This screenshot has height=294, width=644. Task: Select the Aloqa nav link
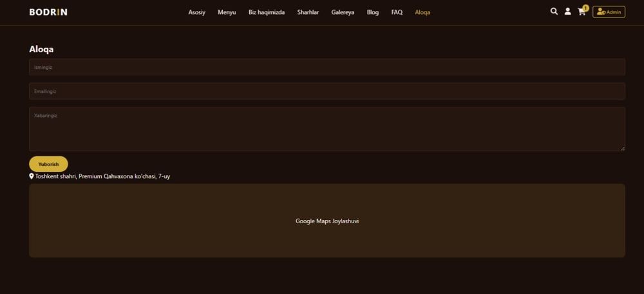(422, 12)
